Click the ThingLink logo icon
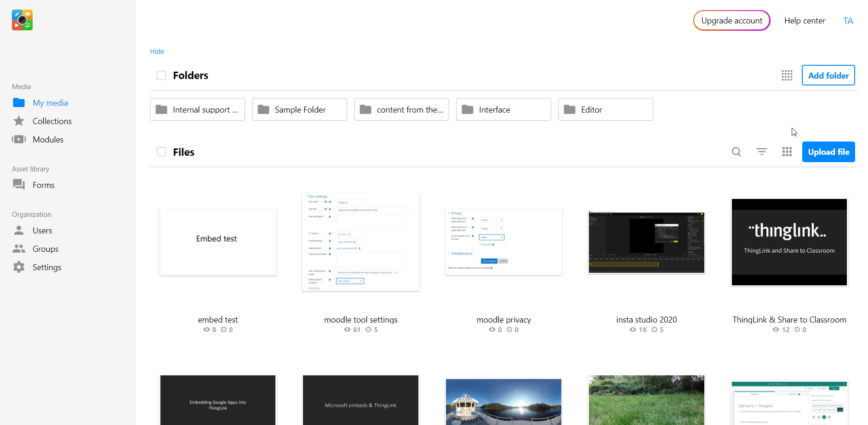Screen dimensions: 868x425 point(22,20)
